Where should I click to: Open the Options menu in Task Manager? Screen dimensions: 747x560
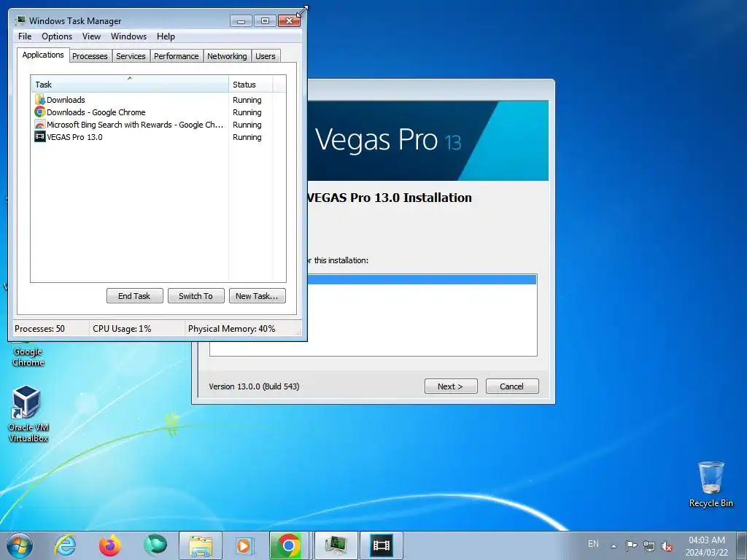pyautogui.click(x=57, y=36)
